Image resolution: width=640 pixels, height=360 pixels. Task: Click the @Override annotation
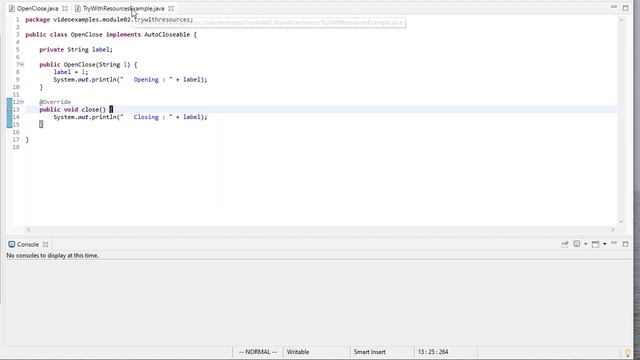coord(55,102)
